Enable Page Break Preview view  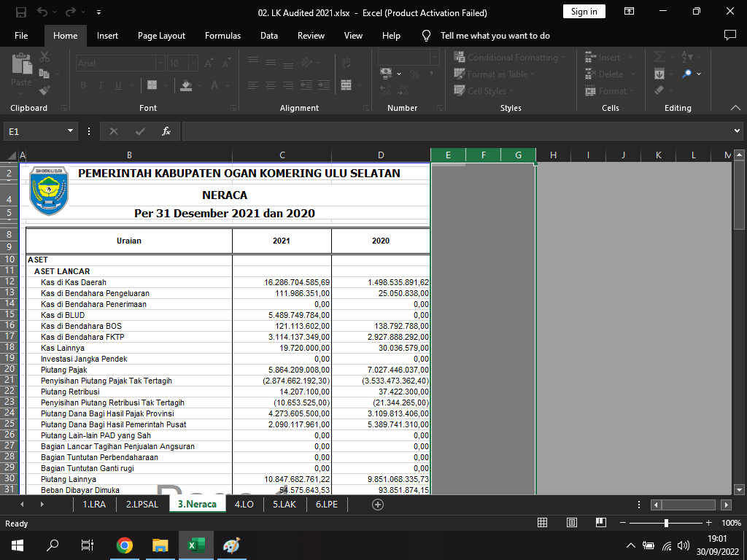[600, 523]
